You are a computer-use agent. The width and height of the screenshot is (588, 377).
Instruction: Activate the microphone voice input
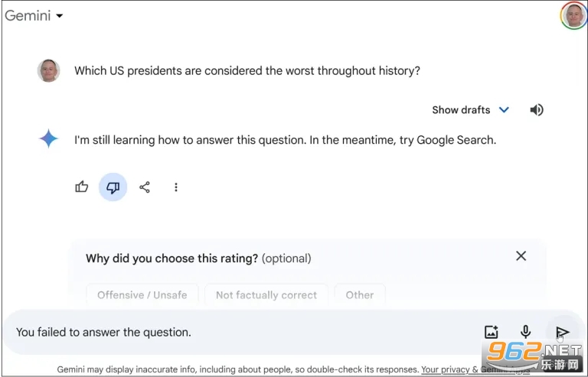pos(525,332)
